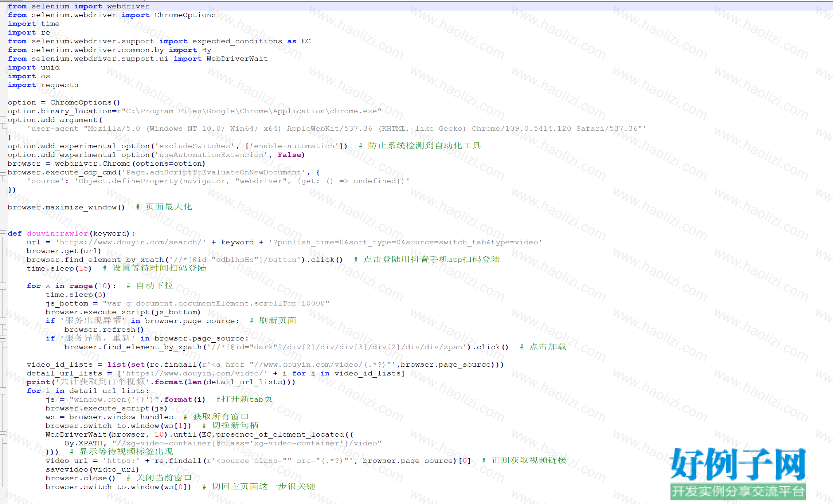Click the 'import re' line
833x504 pixels.
[29, 32]
